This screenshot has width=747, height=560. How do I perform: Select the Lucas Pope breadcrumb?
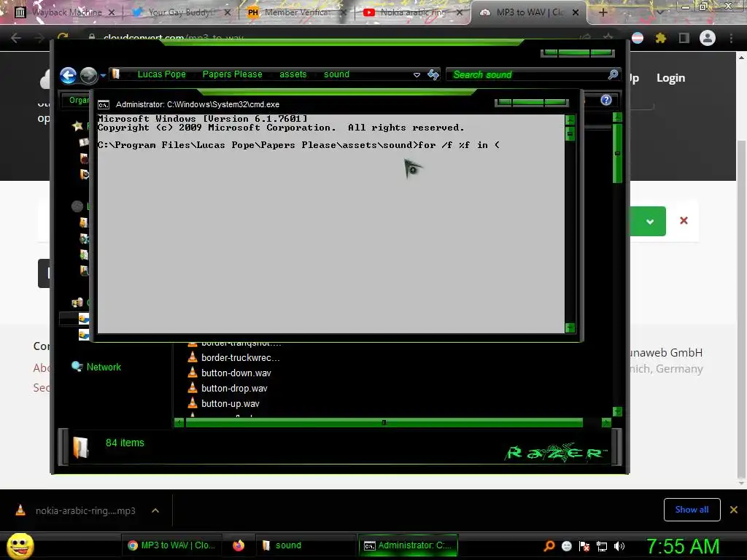[161, 74]
